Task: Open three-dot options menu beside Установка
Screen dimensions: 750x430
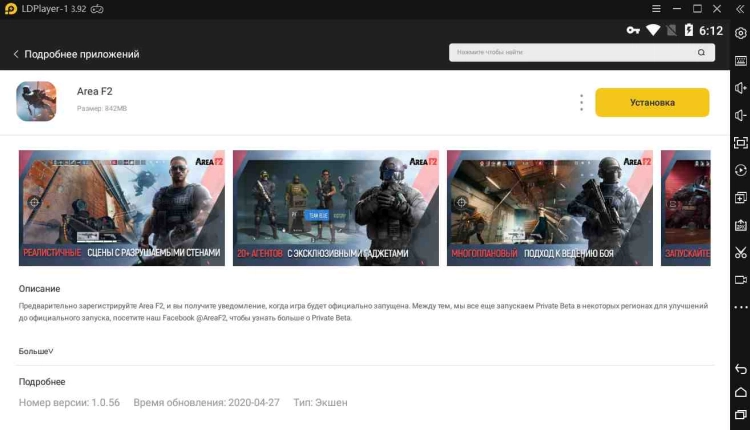Action: (x=581, y=102)
